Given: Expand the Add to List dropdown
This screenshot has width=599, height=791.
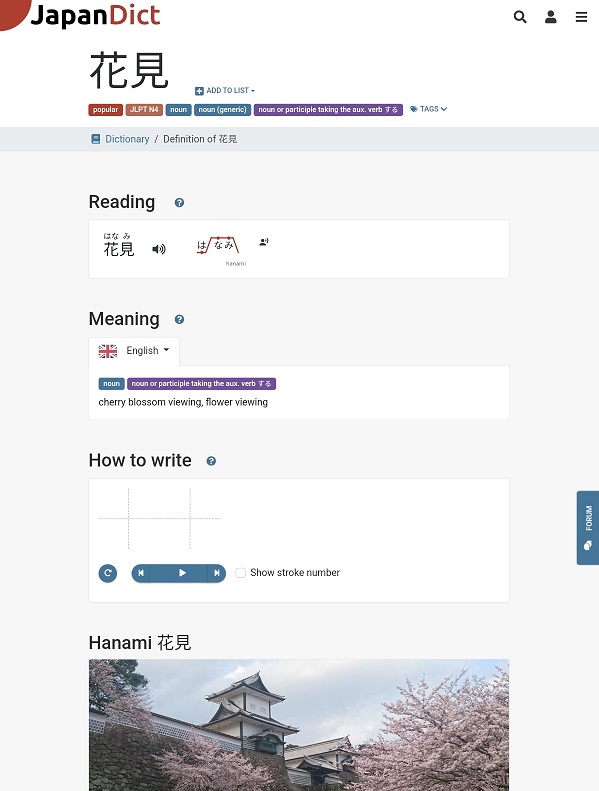Looking at the screenshot, I should (225, 91).
